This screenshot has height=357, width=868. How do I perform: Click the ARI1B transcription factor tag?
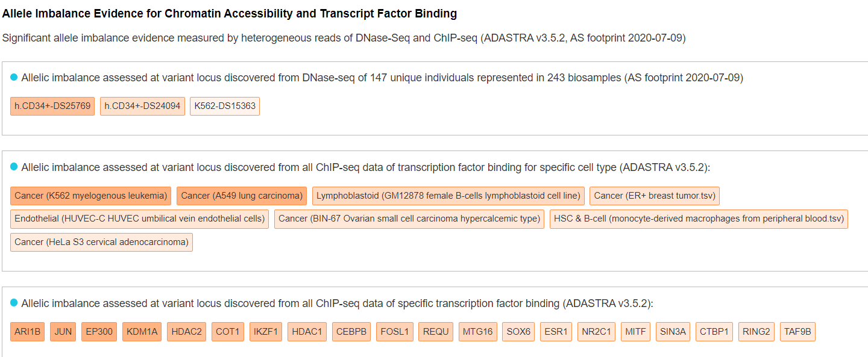click(x=28, y=332)
